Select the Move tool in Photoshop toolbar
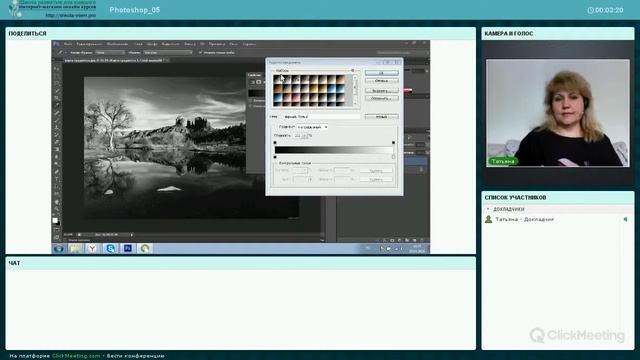This screenshot has height=360, width=640. point(57,68)
